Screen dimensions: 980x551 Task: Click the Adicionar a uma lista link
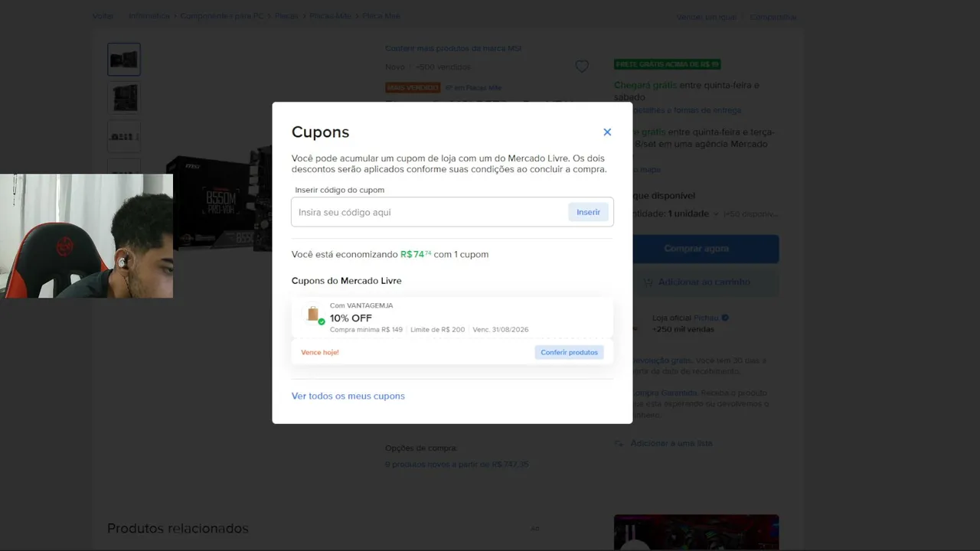(x=671, y=443)
